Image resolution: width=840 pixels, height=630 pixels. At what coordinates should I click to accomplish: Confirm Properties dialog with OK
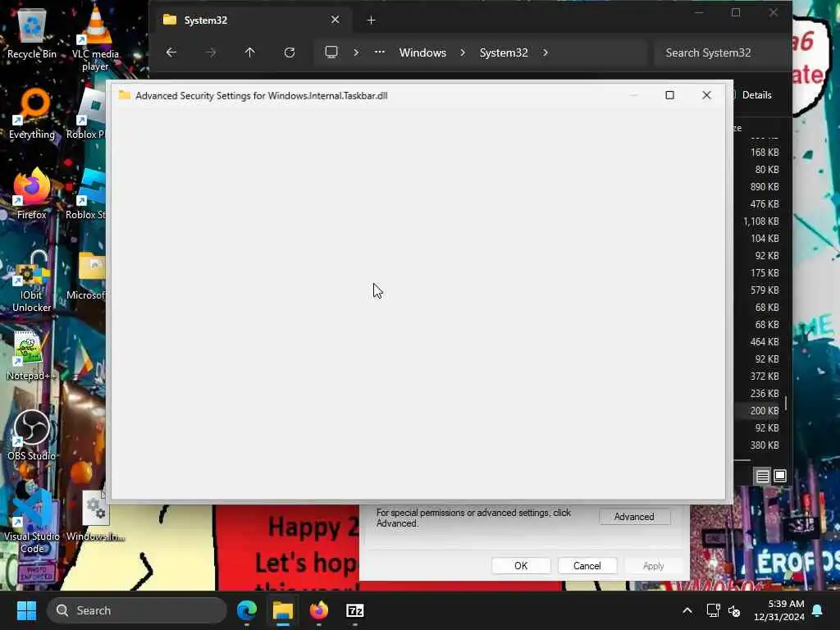click(521, 566)
